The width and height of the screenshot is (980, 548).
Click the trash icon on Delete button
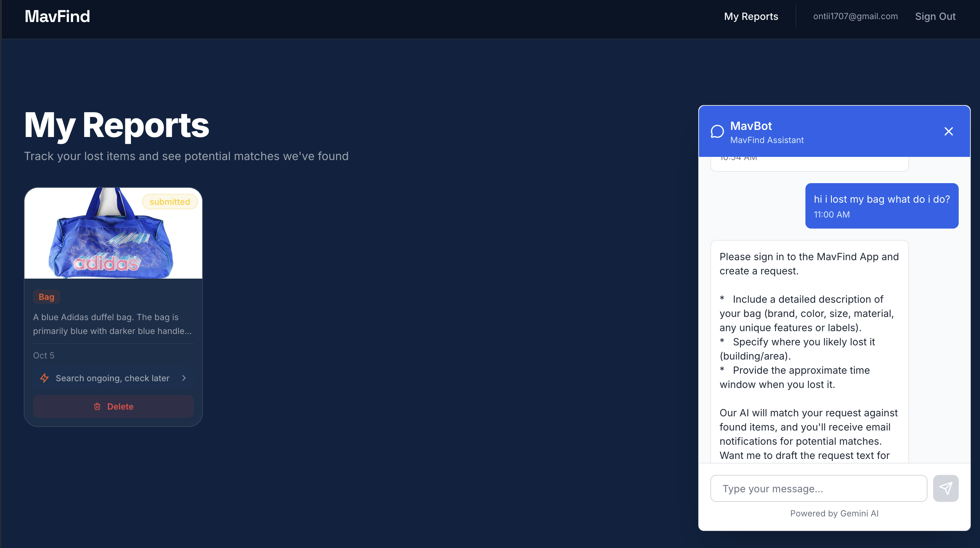point(97,406)
